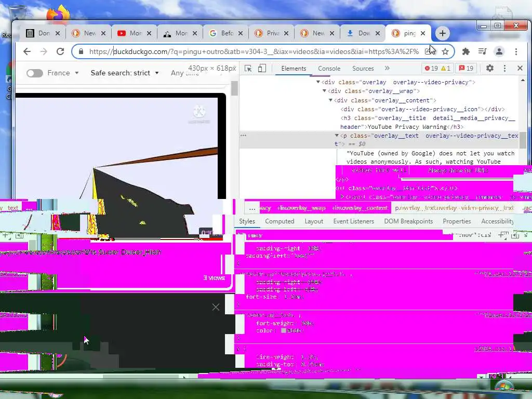532x399 pixels.
Task: Select the overlay--video-privacy__icon div node
Action: click(422, 109)
